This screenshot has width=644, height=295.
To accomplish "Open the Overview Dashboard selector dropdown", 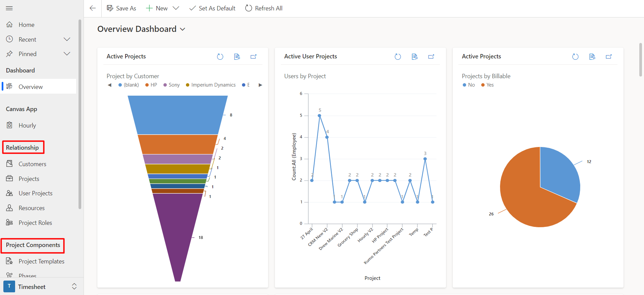I will point(183,29).
